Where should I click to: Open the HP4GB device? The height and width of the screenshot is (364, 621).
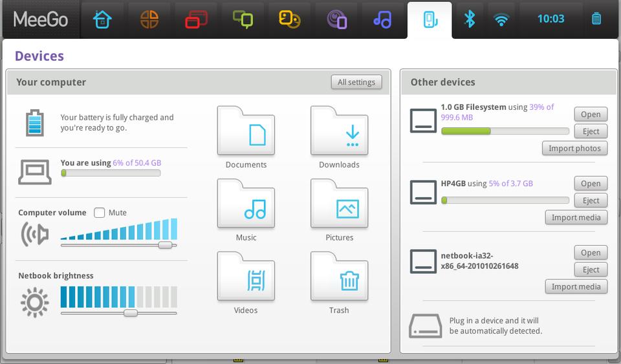(x=591, y=184)
